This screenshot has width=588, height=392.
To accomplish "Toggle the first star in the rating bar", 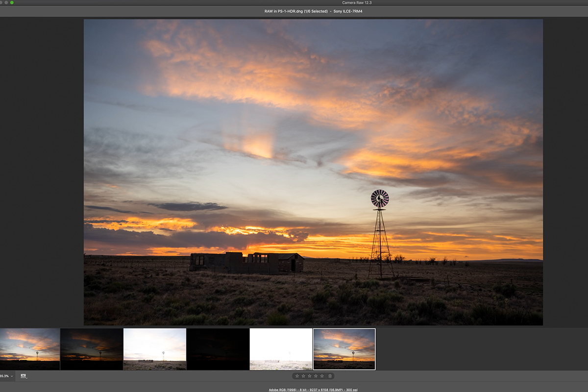I will (x=297, y=376).
